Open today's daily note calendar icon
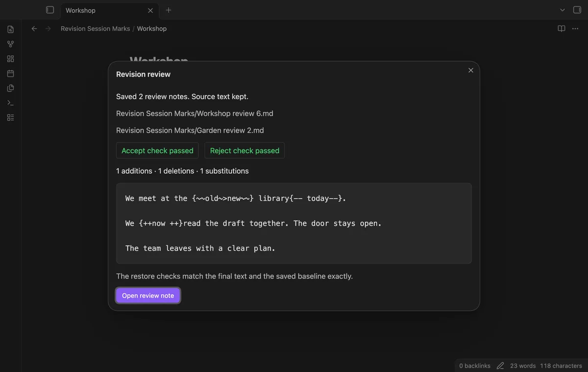 point(10,73)
